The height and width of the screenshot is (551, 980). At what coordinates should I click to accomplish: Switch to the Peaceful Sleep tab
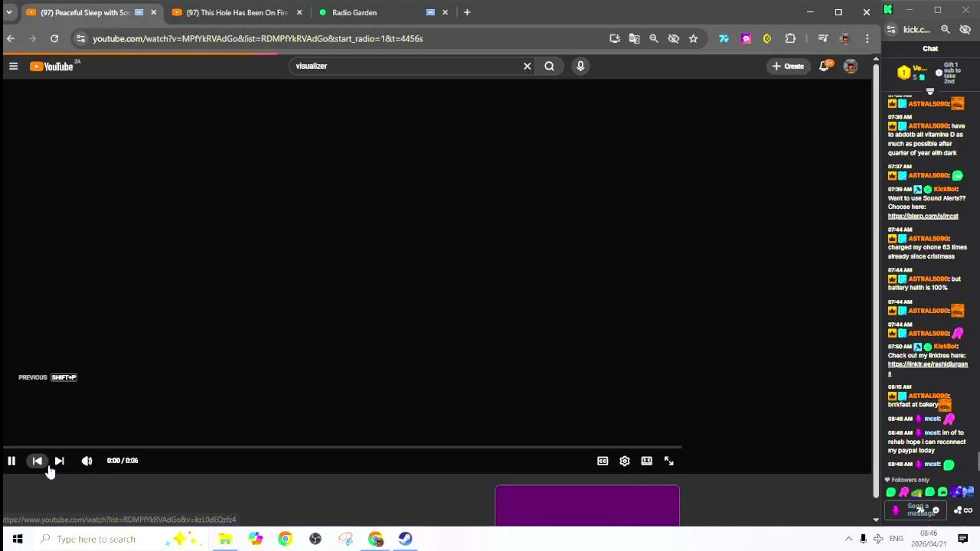click(x=84, y=12)
